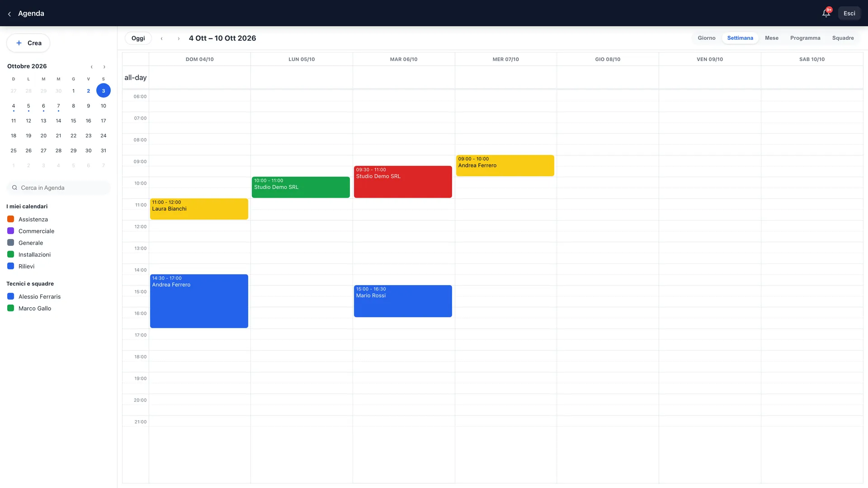This screenshot has width=868, height=488.
Task: Open green Studio Demo SRL 10:00 event
Action: point(301,187)
